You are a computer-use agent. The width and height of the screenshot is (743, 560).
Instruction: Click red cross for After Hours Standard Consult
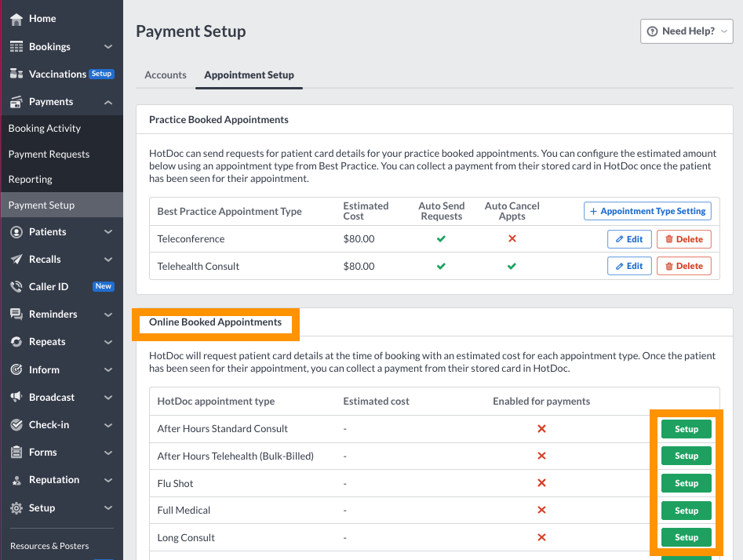pyautogui.click(x=541, y=429)
